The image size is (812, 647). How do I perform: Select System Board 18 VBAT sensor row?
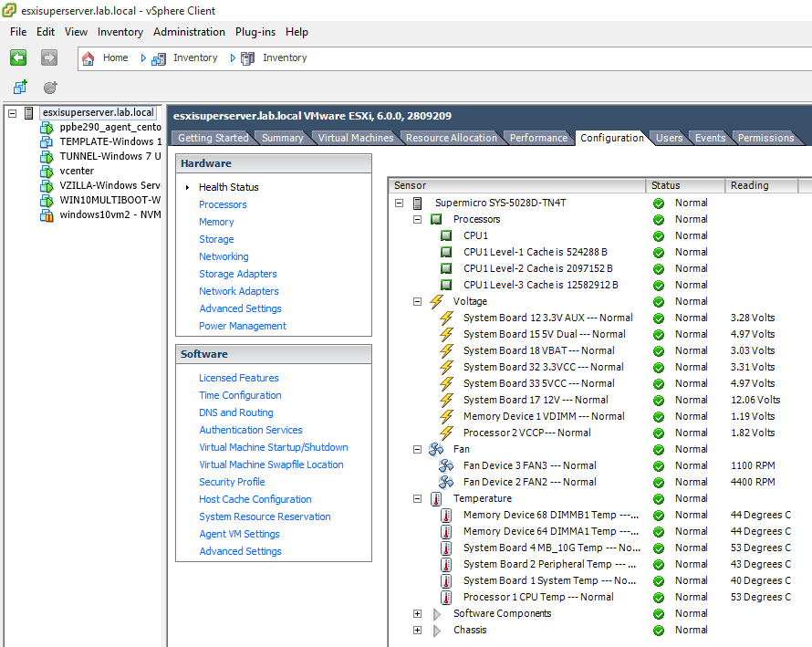click(538, 350)
